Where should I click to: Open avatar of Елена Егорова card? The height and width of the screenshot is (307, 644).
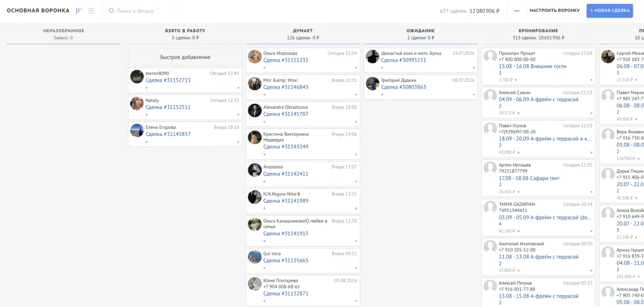136,131
